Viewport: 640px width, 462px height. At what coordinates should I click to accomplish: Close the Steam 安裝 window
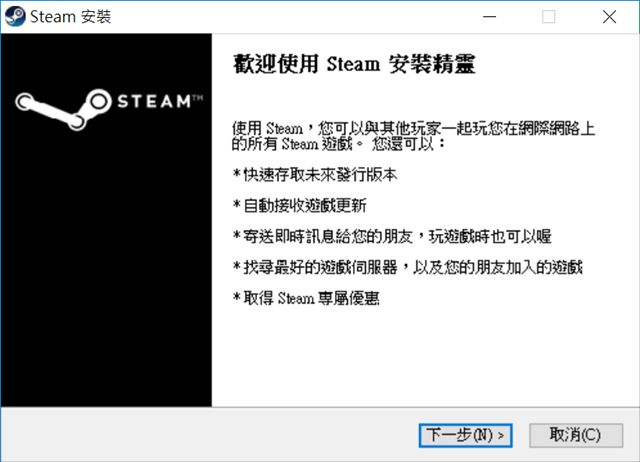(x=609, y=17)
